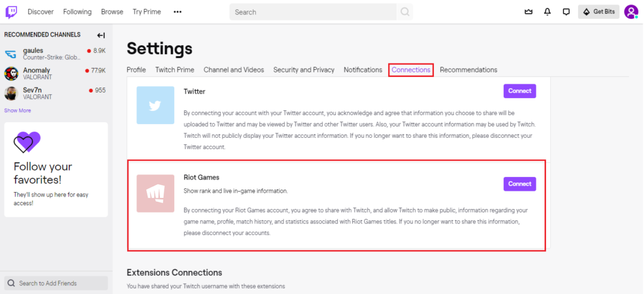This screenshot has width=644, height=294.
Task: Connect the Twitter account
Action: click(x=519, y=91)
